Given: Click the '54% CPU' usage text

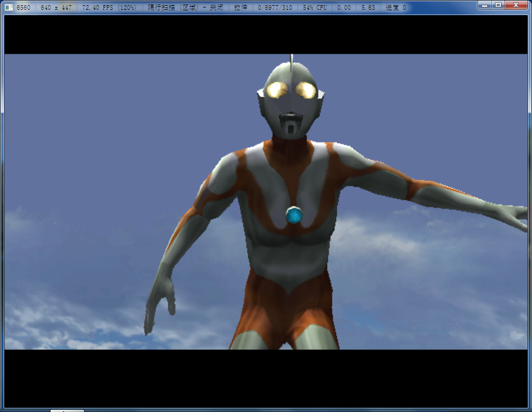Looking at the screenshot, I should click(315, 7).
